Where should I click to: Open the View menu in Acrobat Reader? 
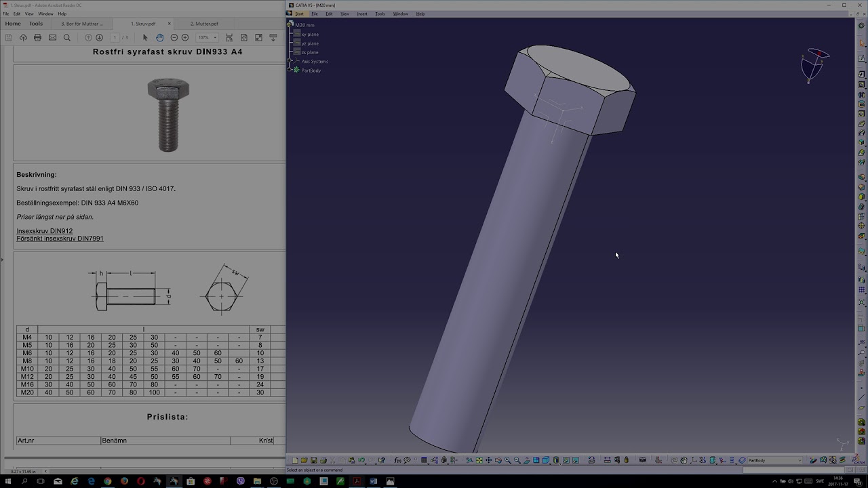tap(29, 14)
